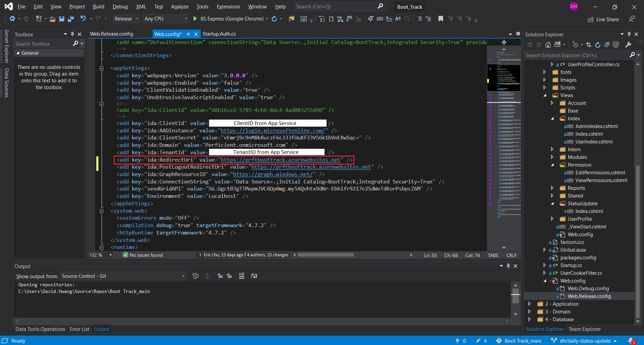Click the Save All toolbar icon
This screenshot has width=644, height=345.
coord(70,19)
